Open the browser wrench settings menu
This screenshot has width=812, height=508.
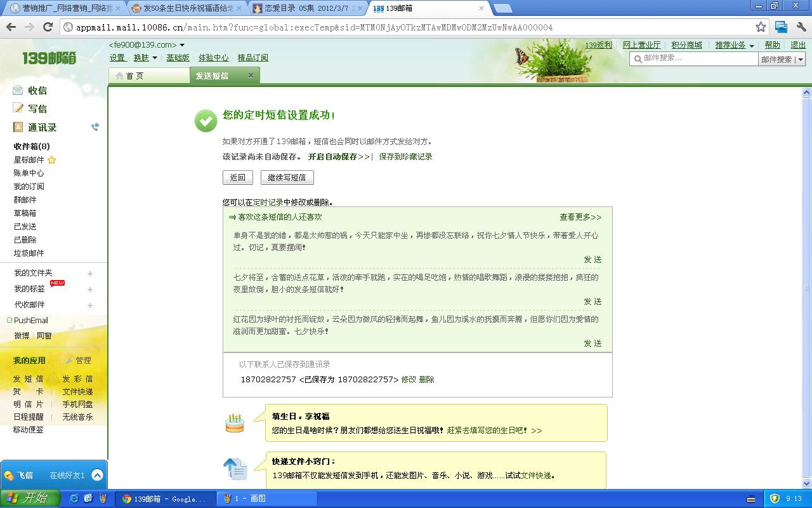click(x=802, y=27)
